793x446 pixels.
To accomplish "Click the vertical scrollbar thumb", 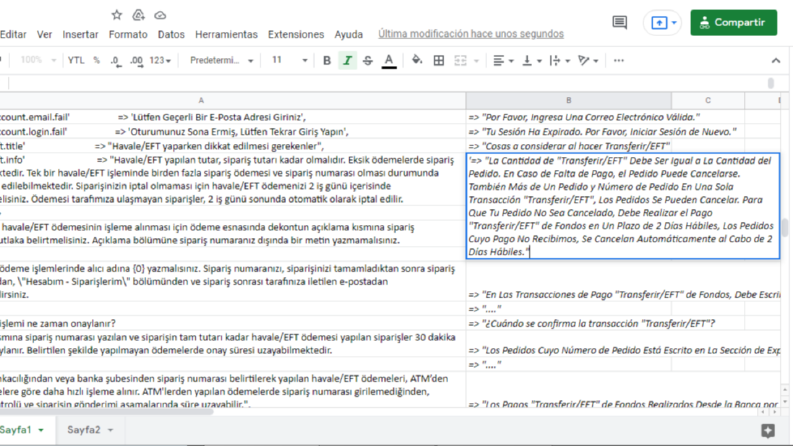I will pyautogui.click(x=785, y=228).
